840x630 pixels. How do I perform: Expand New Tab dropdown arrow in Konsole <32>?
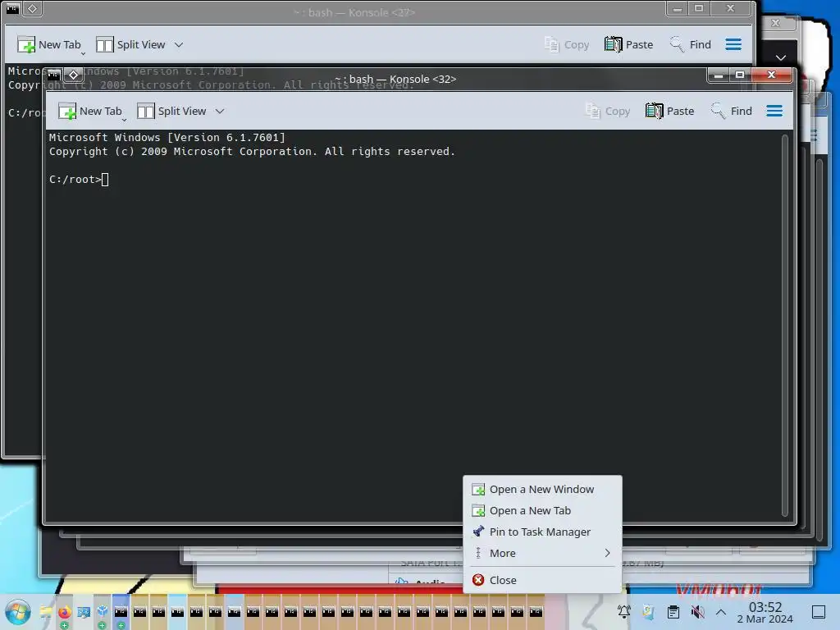pos(125,120)
